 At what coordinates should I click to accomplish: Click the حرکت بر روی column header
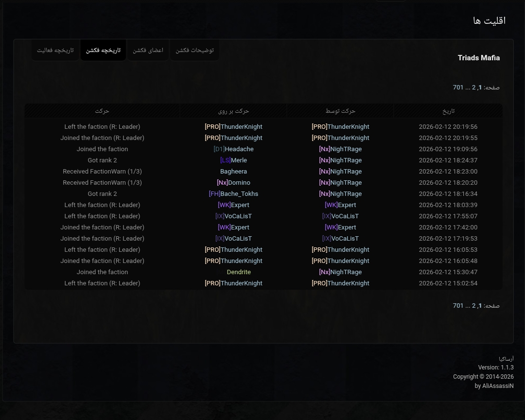[x=233, y=111]
